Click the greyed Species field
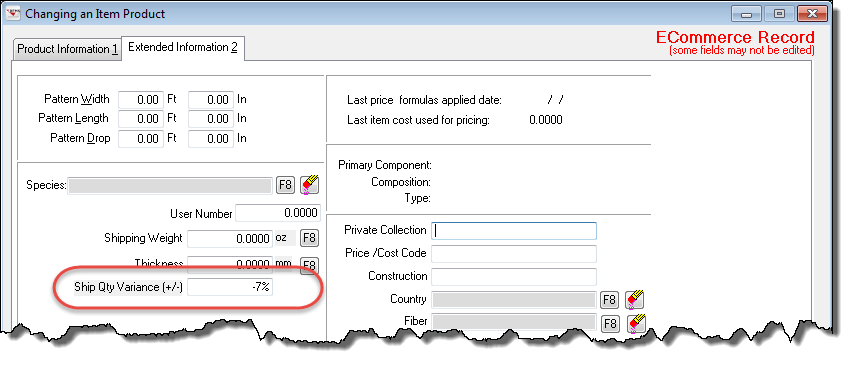Screen dimensions: 848x365 tap(170, 185)
